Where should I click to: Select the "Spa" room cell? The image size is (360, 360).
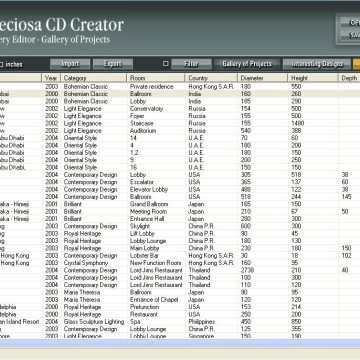click(135, 322)
